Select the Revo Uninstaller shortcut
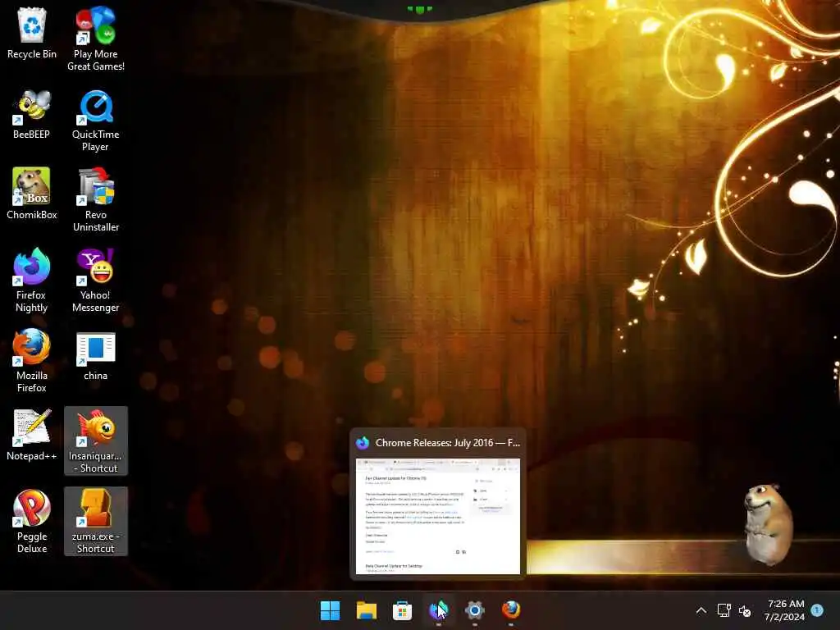This screenshot has height=630, width=840. (96, 199)
